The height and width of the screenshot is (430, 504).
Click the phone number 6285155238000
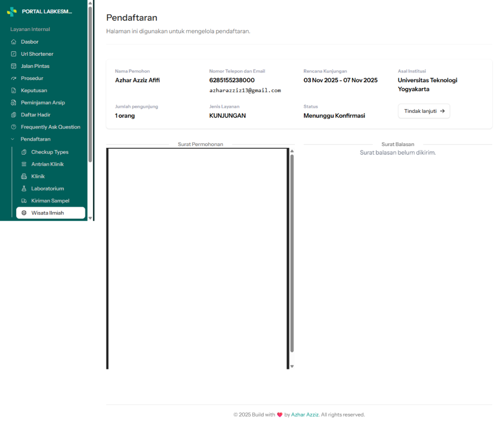click(232, 80)
